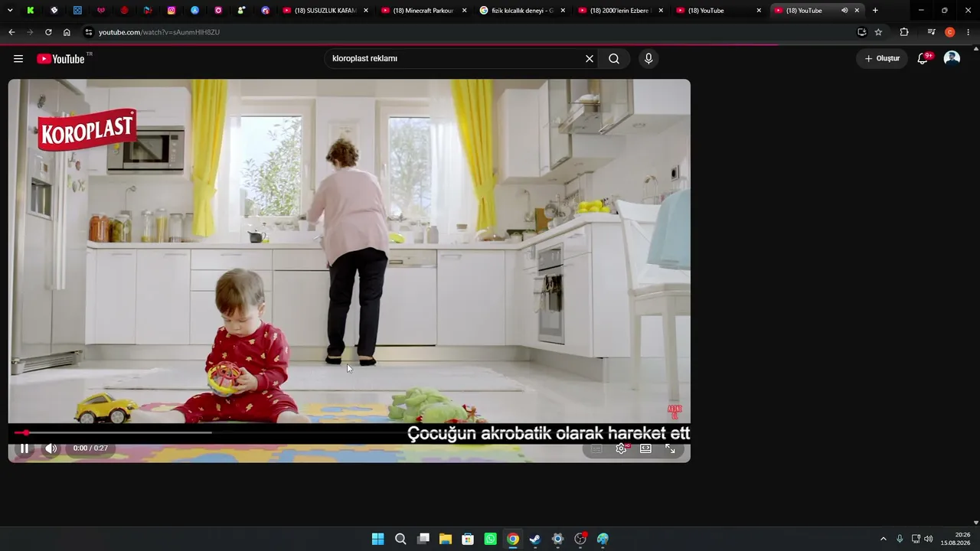This screenshot has height=551, width=980.
Task: Toggle subtitles in the video player
Action: click(596, 448)
